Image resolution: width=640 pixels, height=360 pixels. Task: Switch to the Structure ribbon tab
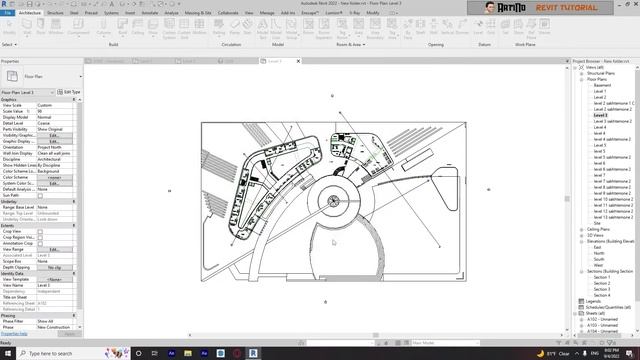tap(55, 13)
